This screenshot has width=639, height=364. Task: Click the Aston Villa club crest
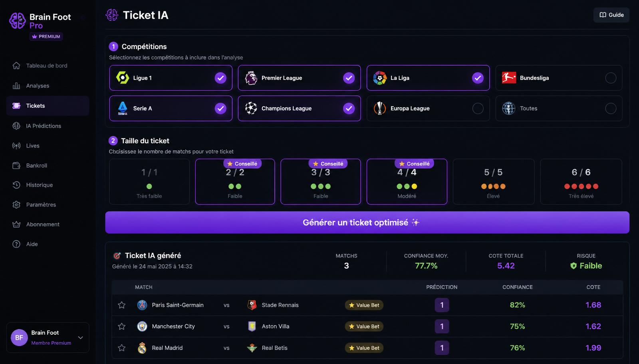252,326
